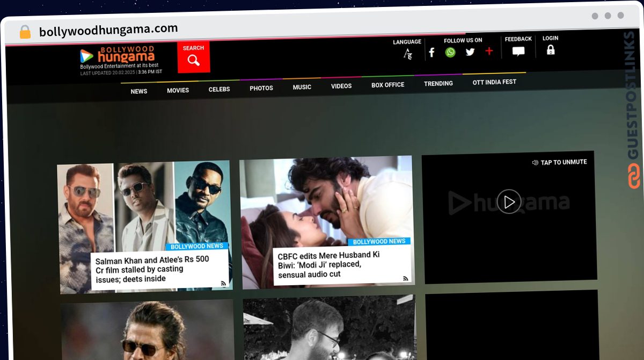This screenshot has height=360, width=644.
Task: Click the bollywoodhungama.com address bar
Action: pos(108,30)
